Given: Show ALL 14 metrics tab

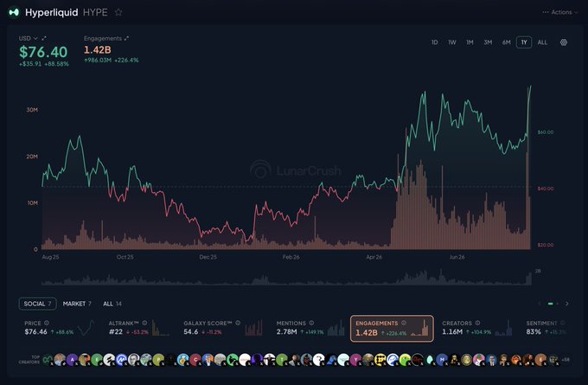Looking at the screenshot, I should click(x=112, y=304).
